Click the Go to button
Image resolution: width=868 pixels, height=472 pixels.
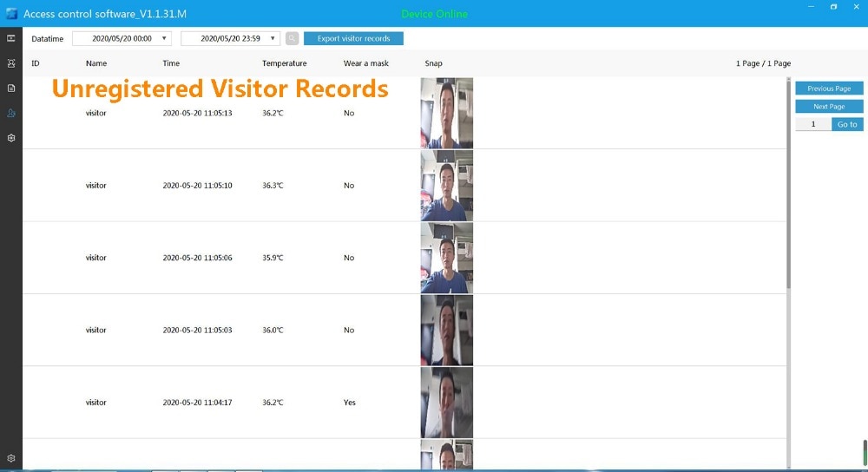coord(847,124)
